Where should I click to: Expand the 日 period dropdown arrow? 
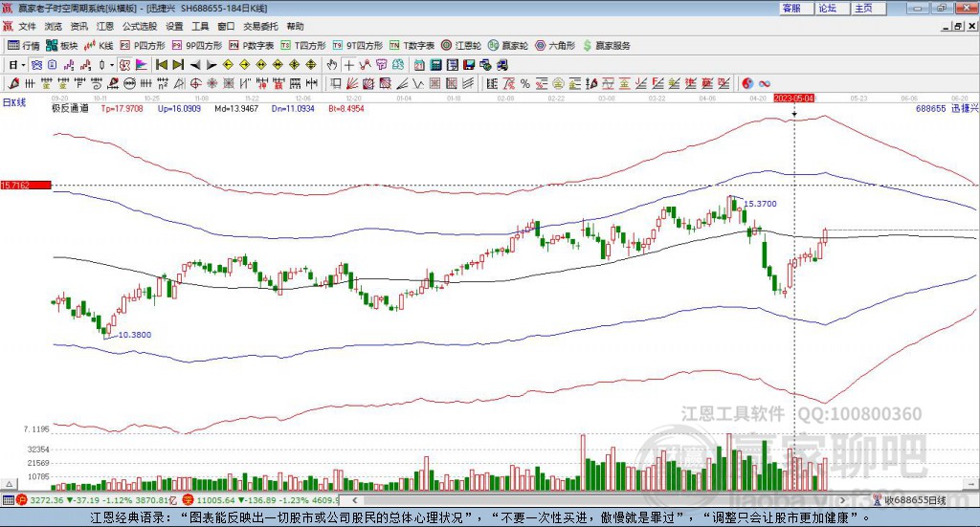(x=23, y=65)
